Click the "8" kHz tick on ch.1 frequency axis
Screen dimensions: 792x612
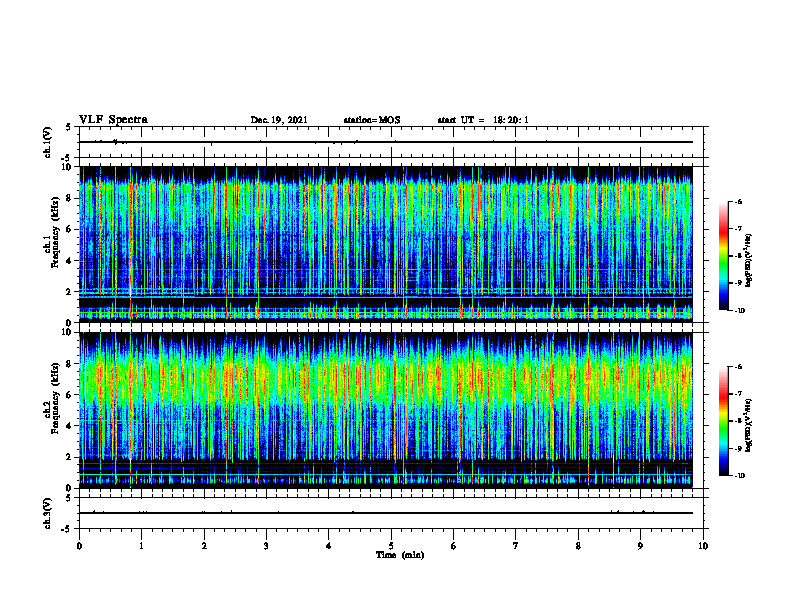70,198
